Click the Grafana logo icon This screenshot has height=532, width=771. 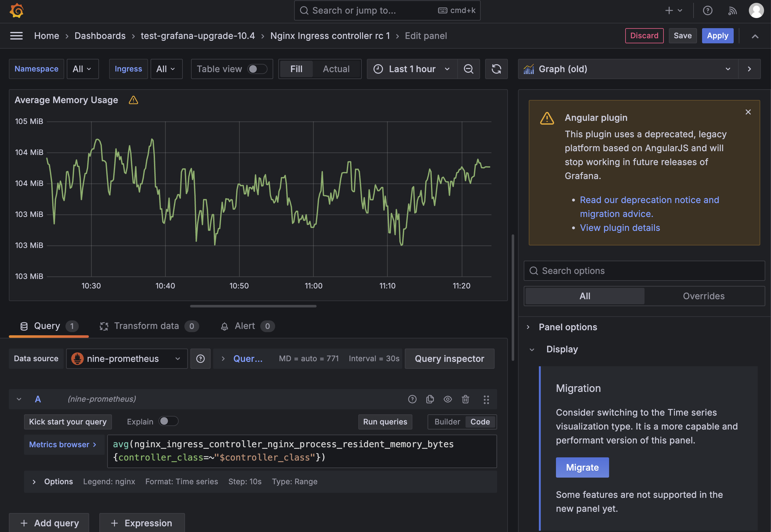click(16, 11)
